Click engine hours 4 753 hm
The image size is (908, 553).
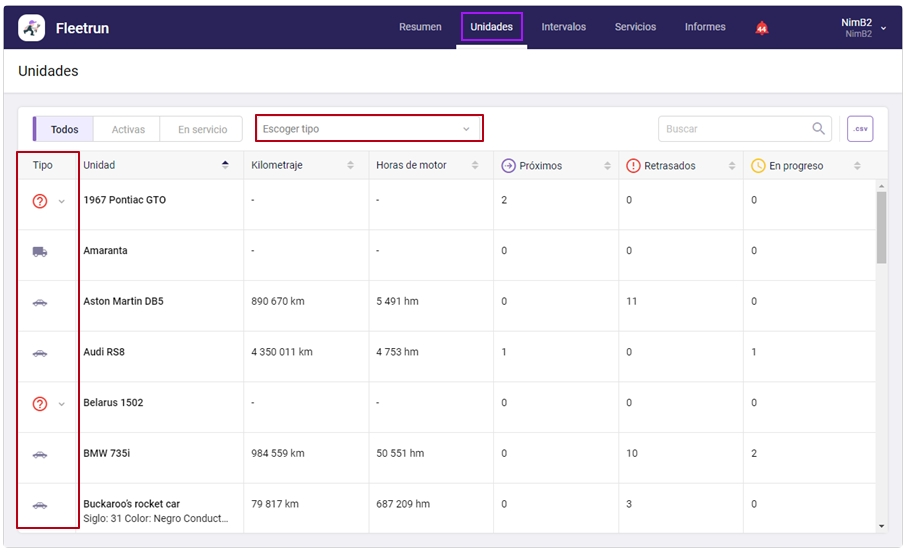coord(397,351)
